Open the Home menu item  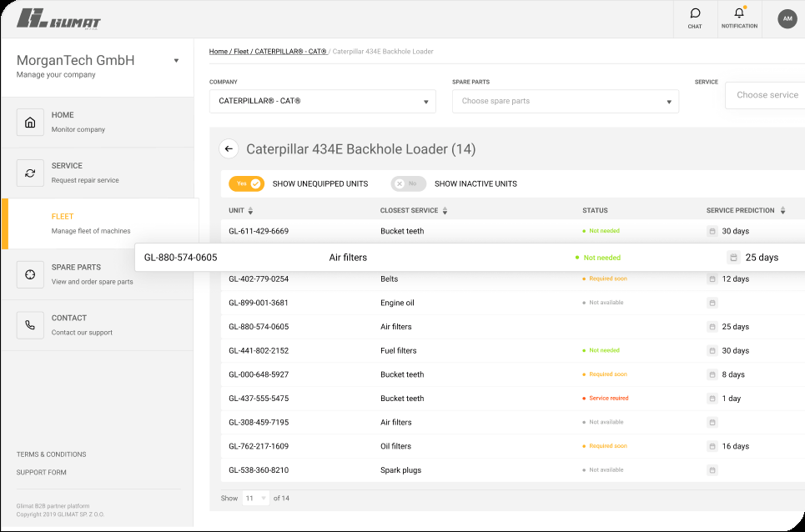[98, 122]
